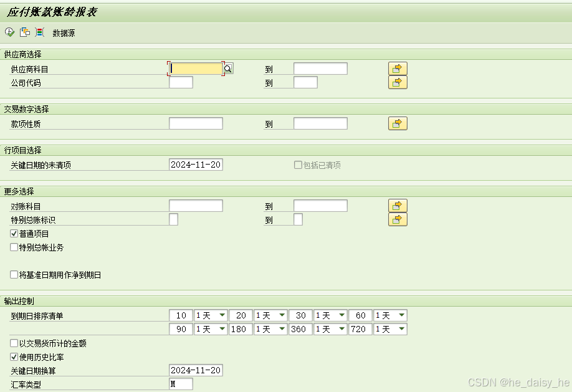572x392 pixels.
Task: Click the 款项性质 'to' input field
Action: click(x=320, y=123)
